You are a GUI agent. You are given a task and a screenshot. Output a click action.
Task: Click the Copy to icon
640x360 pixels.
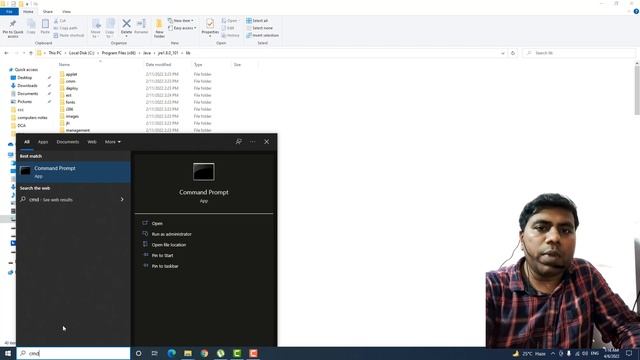(110, 24)
